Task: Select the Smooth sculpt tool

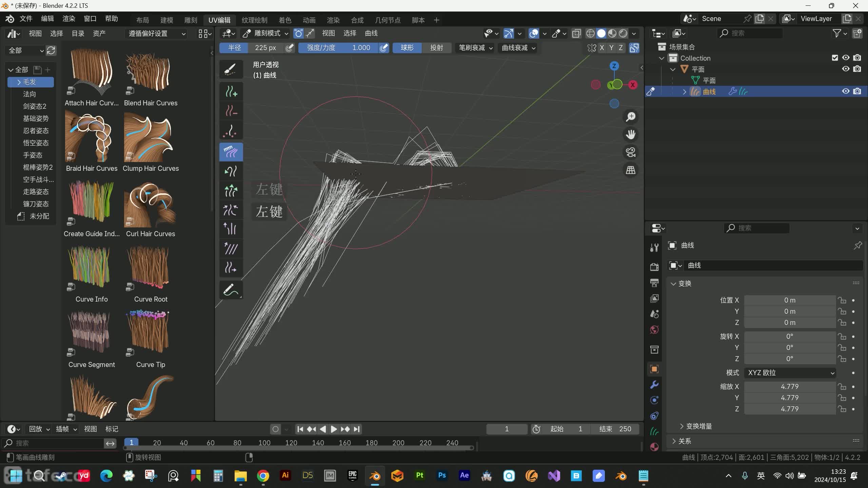Action: click(x=231, y=249)
